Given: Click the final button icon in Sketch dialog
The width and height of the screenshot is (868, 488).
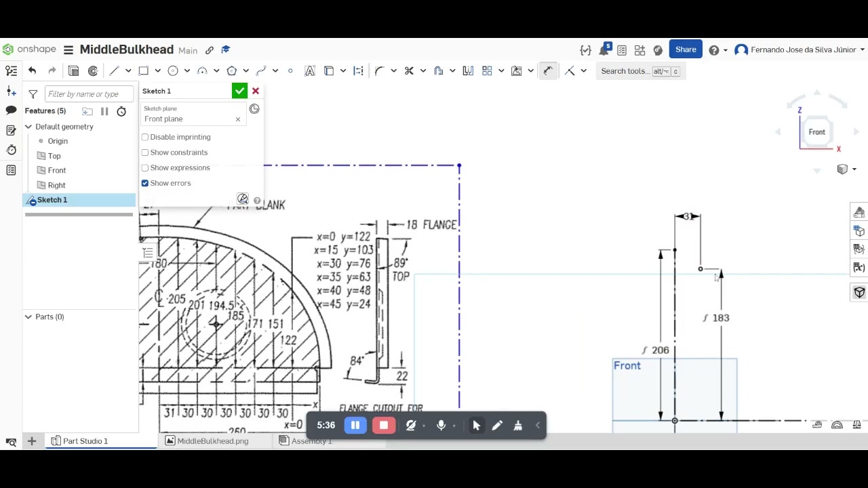Looking at the screenshot, I should pyautogui.click(x=242, y=199).
